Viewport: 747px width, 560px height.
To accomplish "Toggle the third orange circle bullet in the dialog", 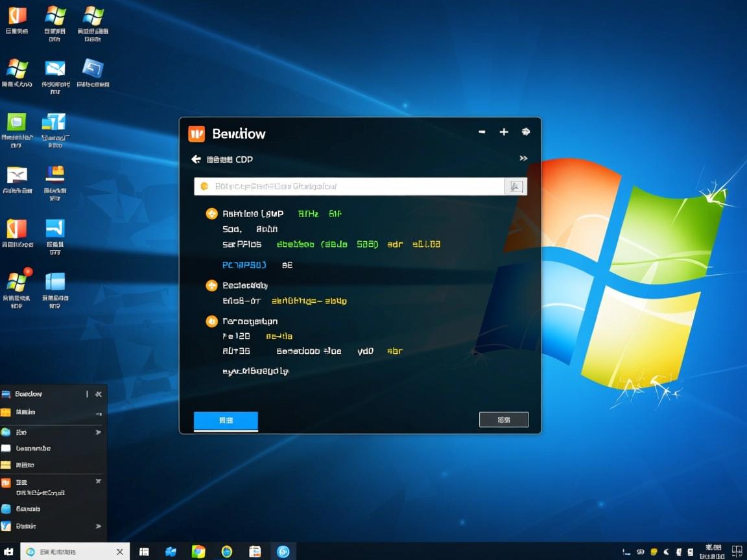I will pyautogui.click(x=211, y=321).
